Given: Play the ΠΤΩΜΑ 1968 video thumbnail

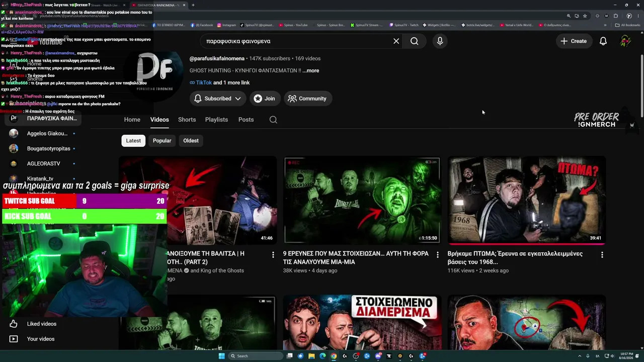Looking at the screenshot, I should (x=526, y=200).
